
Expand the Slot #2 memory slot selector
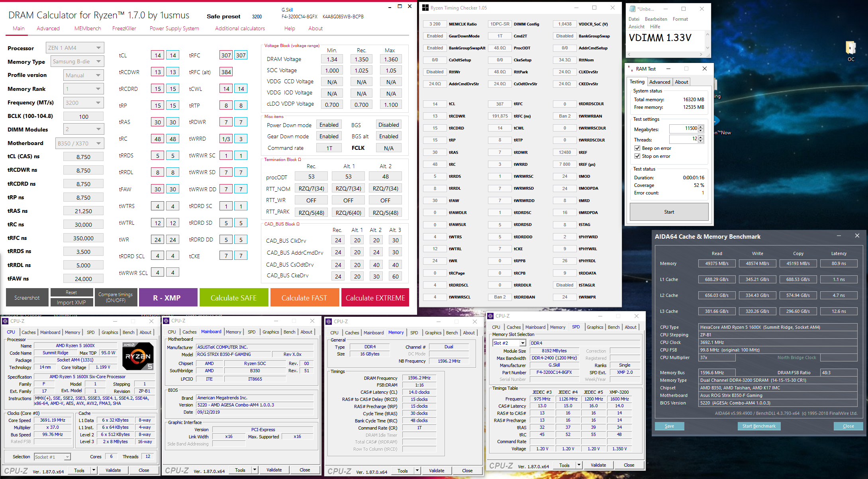point(522,343)
